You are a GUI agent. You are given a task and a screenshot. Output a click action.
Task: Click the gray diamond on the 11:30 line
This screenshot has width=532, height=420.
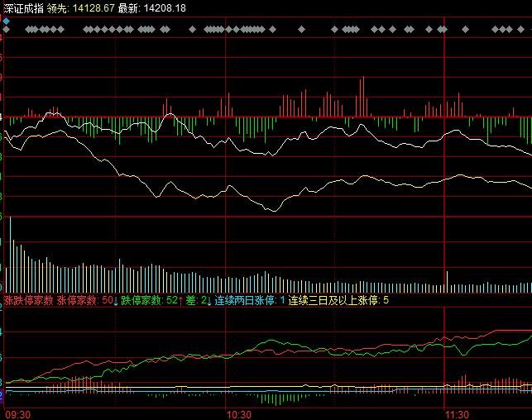click(444, 29)
